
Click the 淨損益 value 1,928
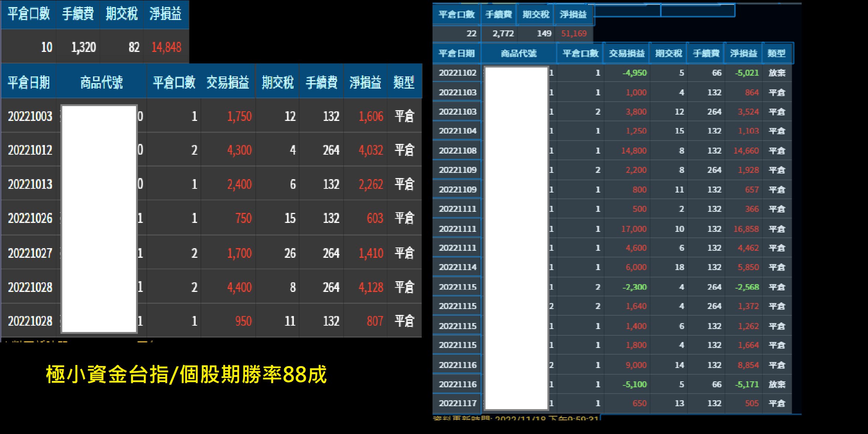pos(748,170)
